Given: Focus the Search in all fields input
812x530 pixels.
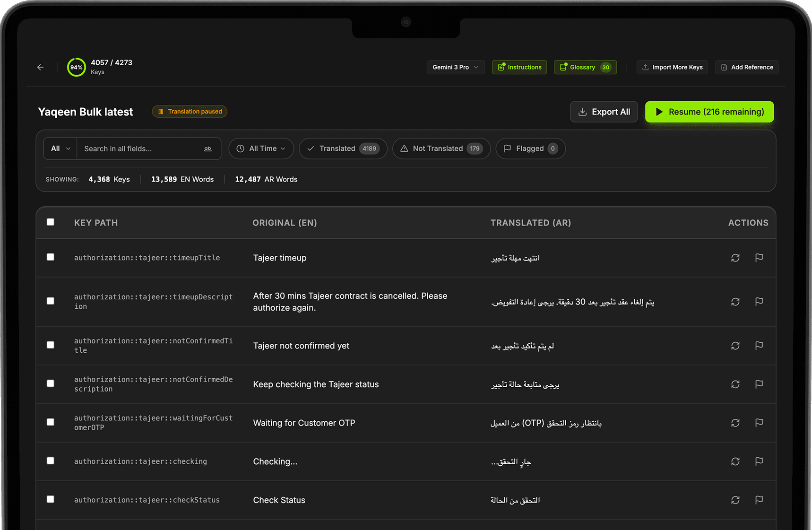Looking at the screenshot, I should tap(139, 148).
